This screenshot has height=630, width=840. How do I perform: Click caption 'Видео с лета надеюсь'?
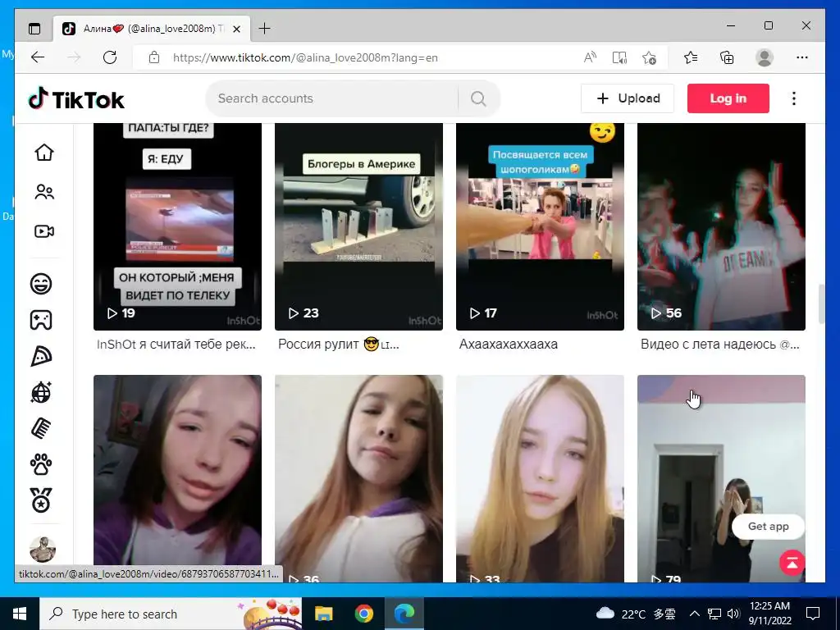coord(708,345)
